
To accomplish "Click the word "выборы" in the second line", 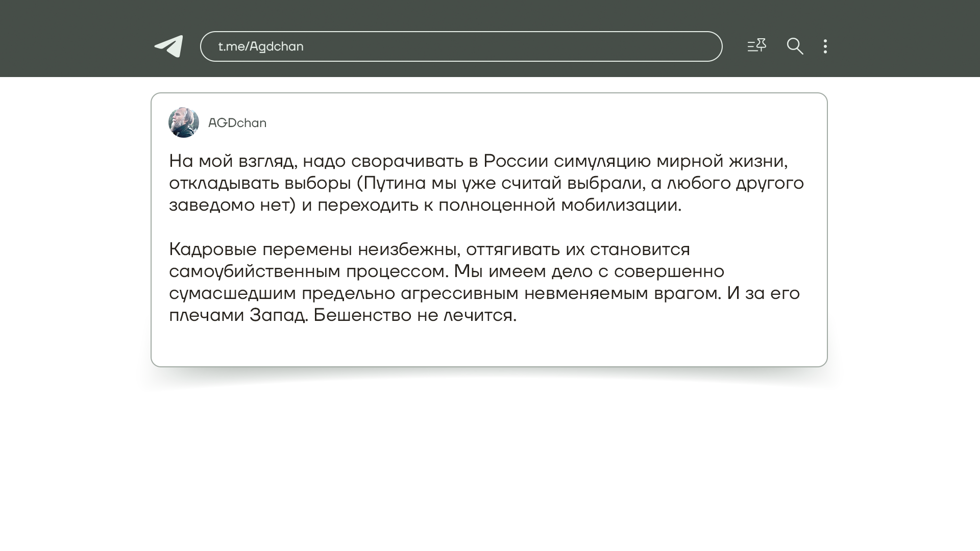I will [x=317, y=183].
